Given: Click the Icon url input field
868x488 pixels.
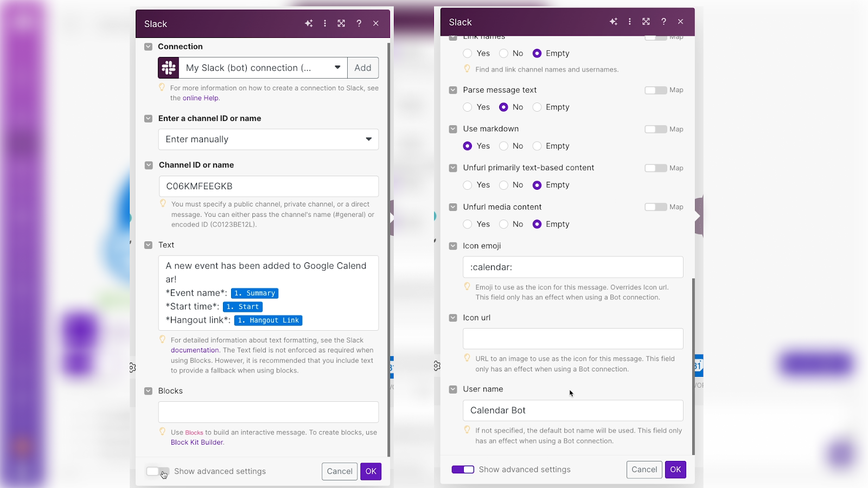Looking at the screenshot, I should tap(573, 339).
